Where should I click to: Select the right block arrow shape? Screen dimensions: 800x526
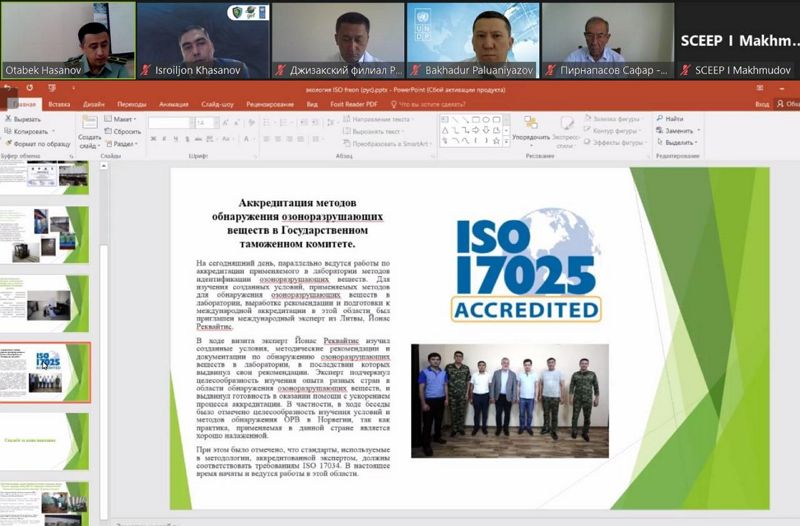(x=476, y=130)
